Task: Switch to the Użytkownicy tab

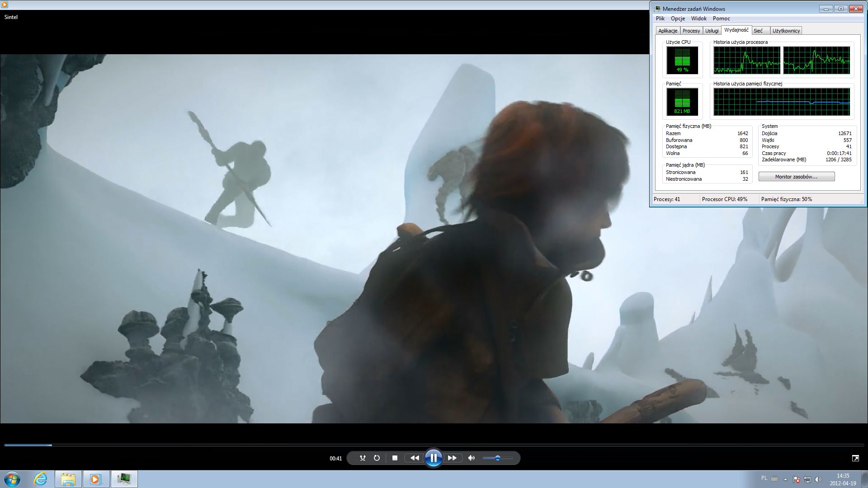Action: [786, 31]
